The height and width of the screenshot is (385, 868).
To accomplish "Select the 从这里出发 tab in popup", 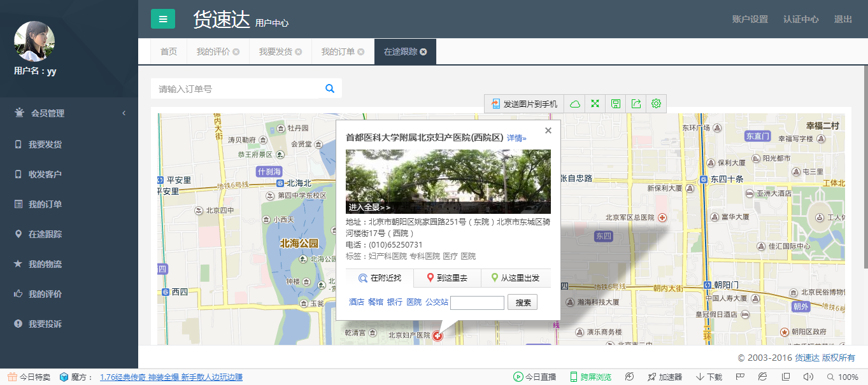I will click(515, 278).
